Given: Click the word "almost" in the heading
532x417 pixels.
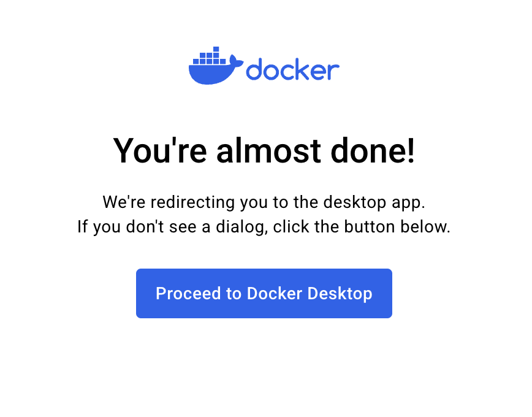Looking at the screenshot, I should click(x=268, y=150).
